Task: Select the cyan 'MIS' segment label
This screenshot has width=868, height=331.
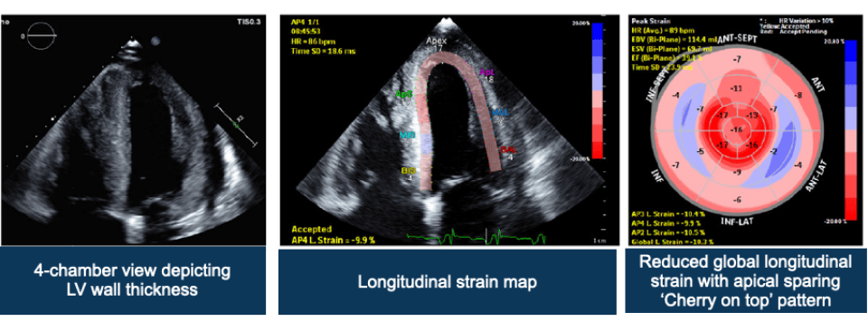Action: tap(408, 135)
